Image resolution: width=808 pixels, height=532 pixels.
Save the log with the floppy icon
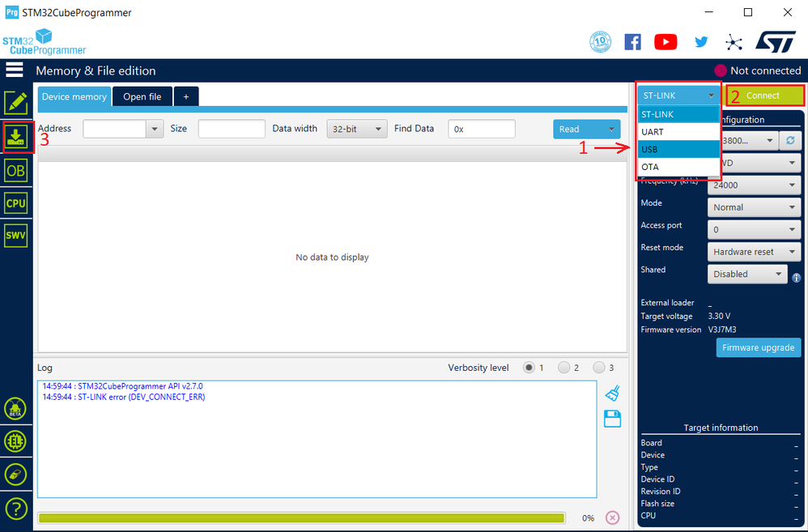pyautogui.click(x=612, y=419)
